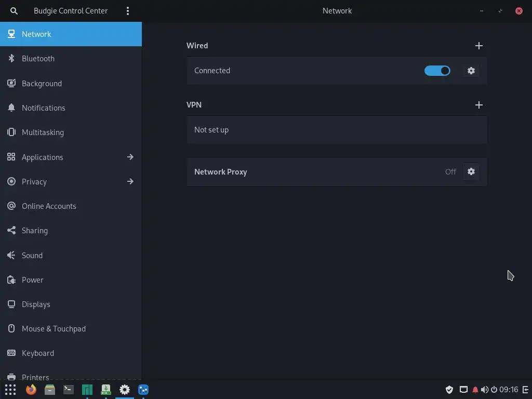
Task: Click the Network Proxy 'Off' status
Action: tap(450, 171)
